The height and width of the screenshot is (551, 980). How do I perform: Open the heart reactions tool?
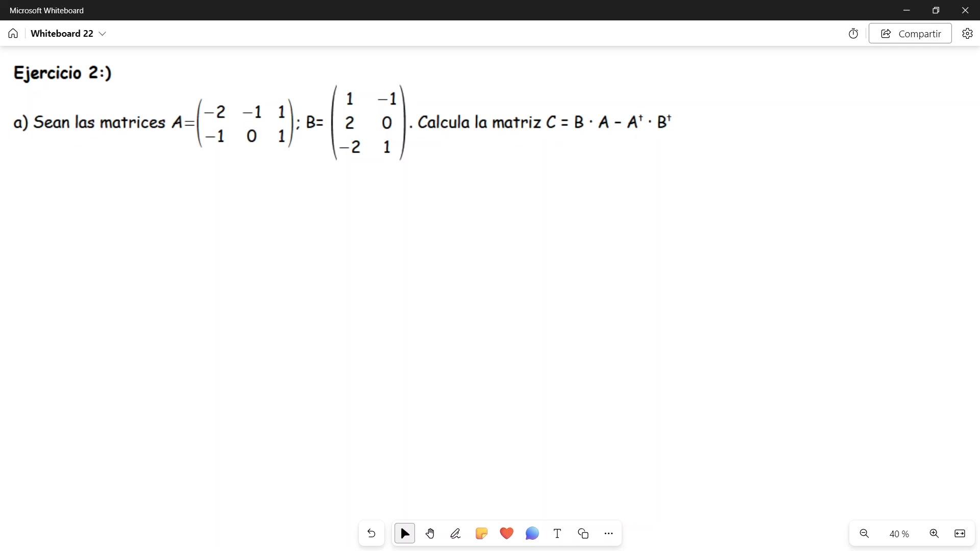click(x=506, y=534)
